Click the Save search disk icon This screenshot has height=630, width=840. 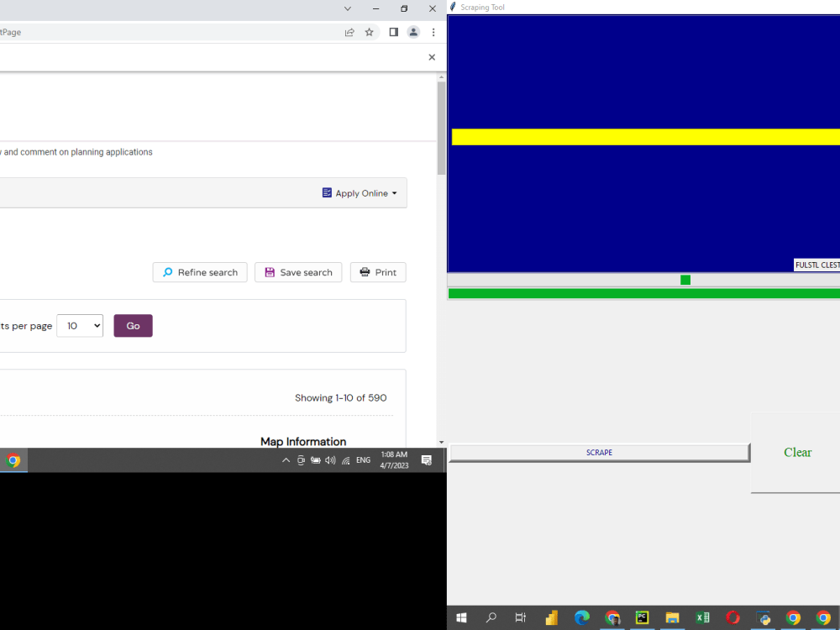click(x=270, y=272)
